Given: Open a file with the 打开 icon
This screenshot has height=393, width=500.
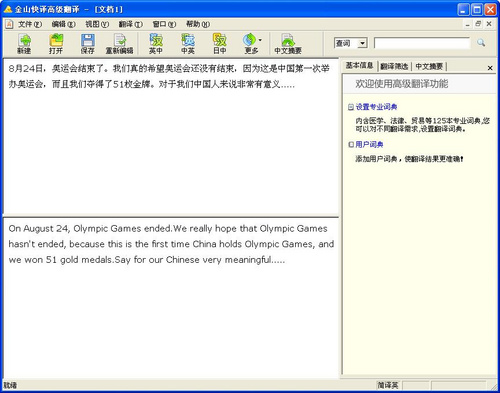Looking at the screenshot, I should [56, 44].
